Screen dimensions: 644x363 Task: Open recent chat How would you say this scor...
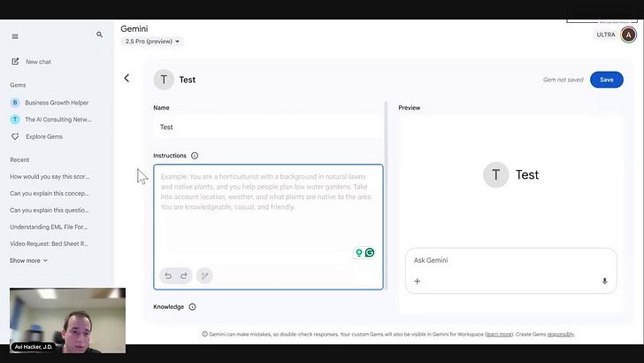(50, 177)
